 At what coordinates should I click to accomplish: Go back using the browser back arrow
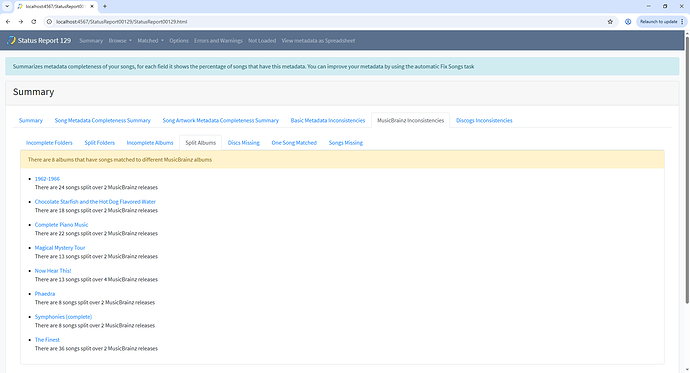pyautogui.click(x=8, y=22)
